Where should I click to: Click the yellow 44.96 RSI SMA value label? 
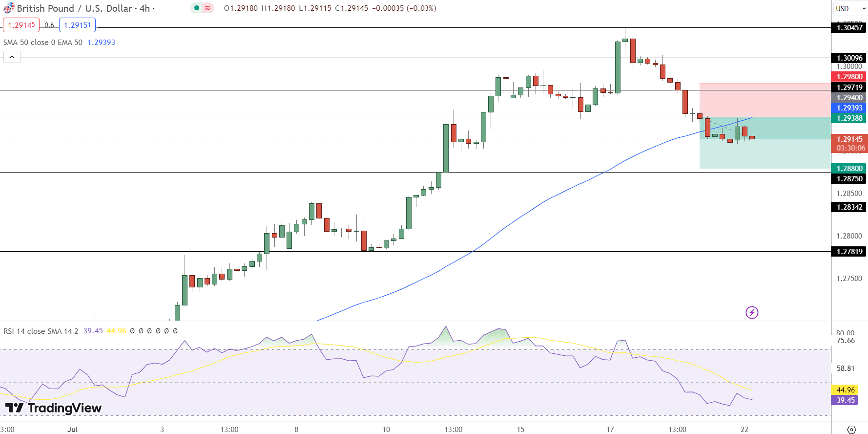tap(845, 390)
